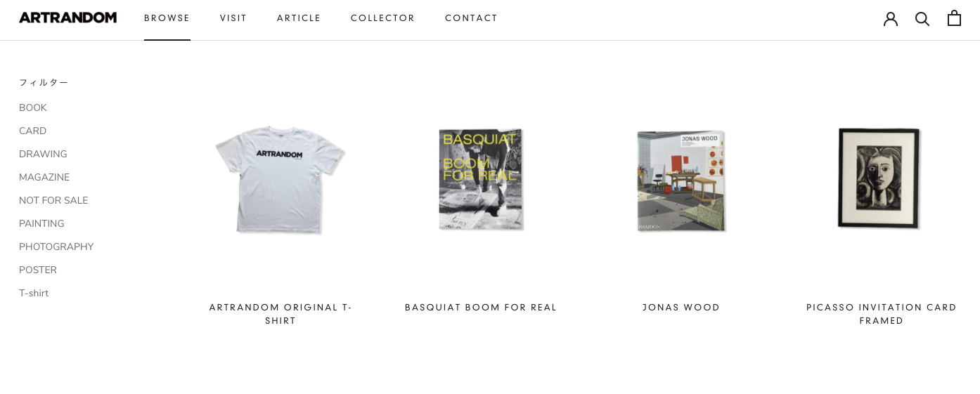Filter products by DRAWING
This screenshot has height=394, width=980.
coord(43,154)
